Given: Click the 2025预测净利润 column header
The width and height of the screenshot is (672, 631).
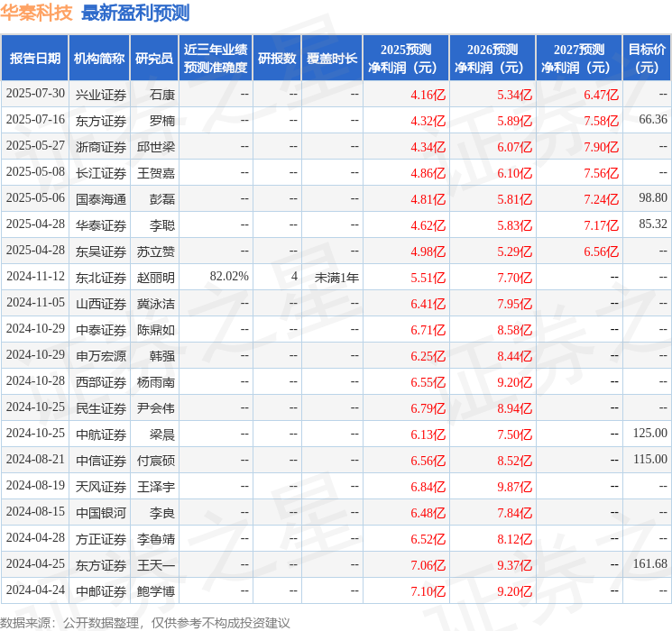Looking at the screenshot, I should click(406, 59).
